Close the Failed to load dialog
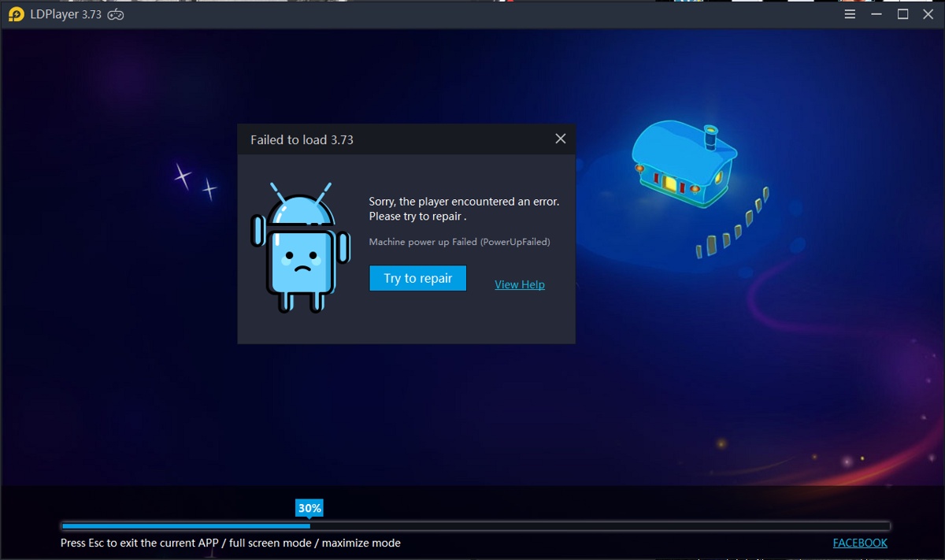This screenshot has width=945, height=560. 561,139
